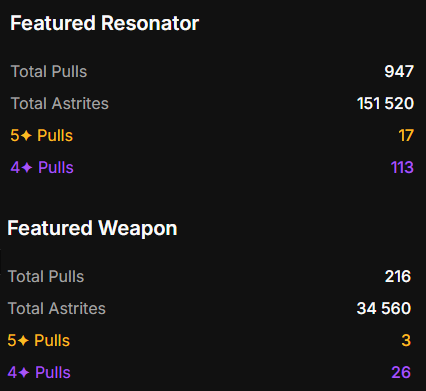The width and height of the screenshot is (426, 391).
Task: Click the Featured Weapon heading
Action: [x=92, y=229]
